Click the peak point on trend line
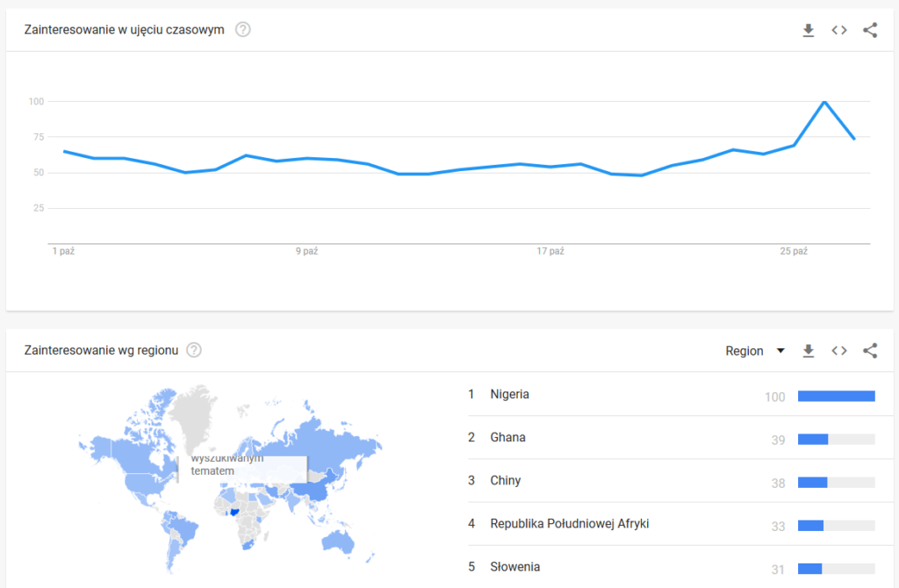899x588 pixels. tap(824, 102)
